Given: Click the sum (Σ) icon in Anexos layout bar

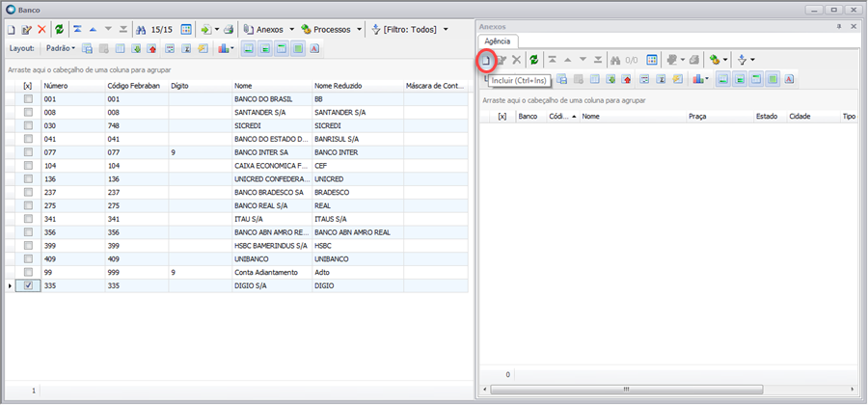Looking at the screenshot, I should 661,79.
